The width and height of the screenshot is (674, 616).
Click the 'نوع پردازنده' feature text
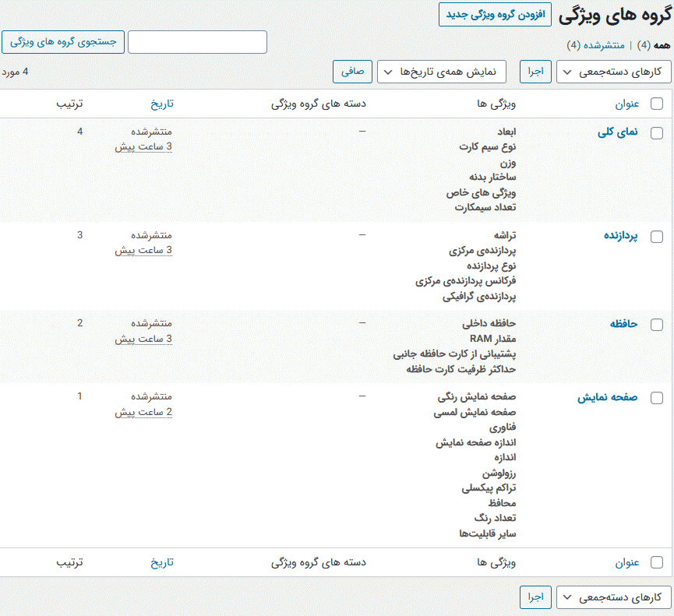click(x=492, y=266)
